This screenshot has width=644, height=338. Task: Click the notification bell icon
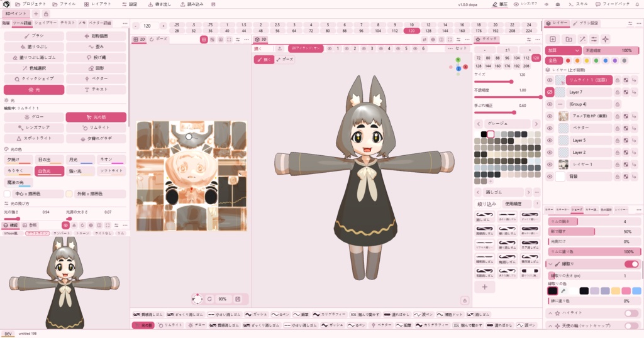[x=638, y=4]
